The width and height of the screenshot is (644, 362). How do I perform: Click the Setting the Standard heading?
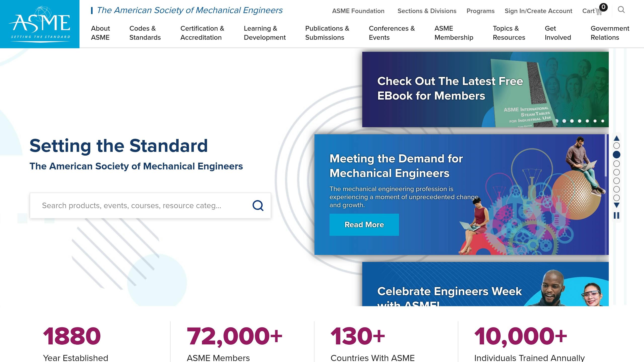(118, 146)
